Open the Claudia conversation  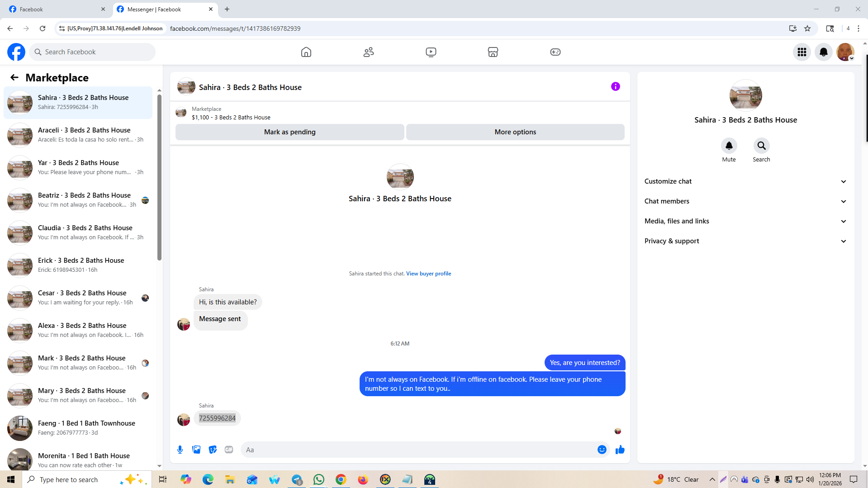[x=78, y=233]
